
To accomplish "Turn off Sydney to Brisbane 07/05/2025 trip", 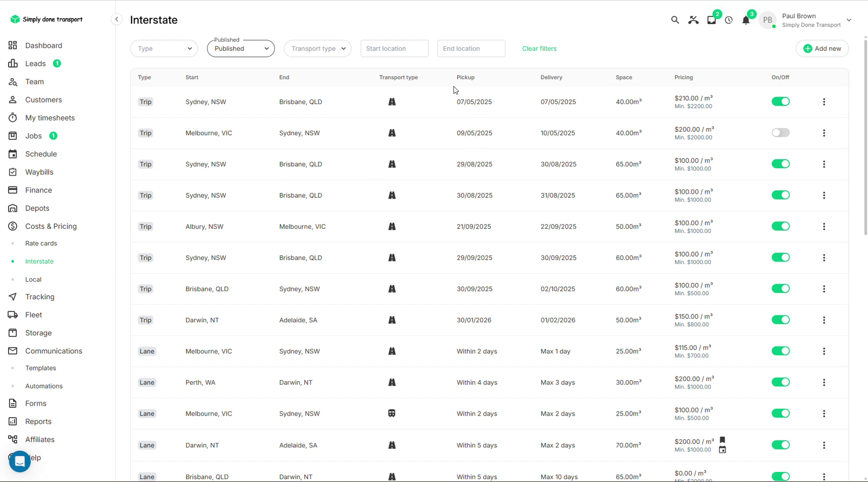I will tap(781, 101).
